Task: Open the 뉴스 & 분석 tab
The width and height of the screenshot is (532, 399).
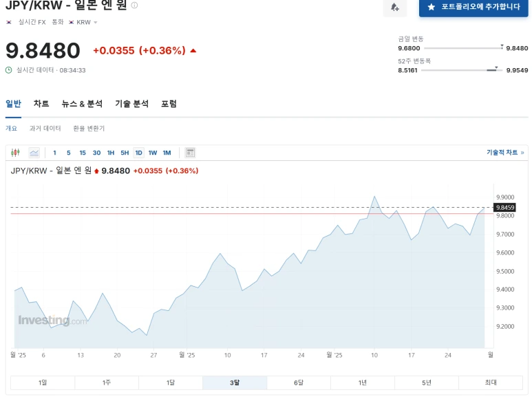Action: coord(82,103)
